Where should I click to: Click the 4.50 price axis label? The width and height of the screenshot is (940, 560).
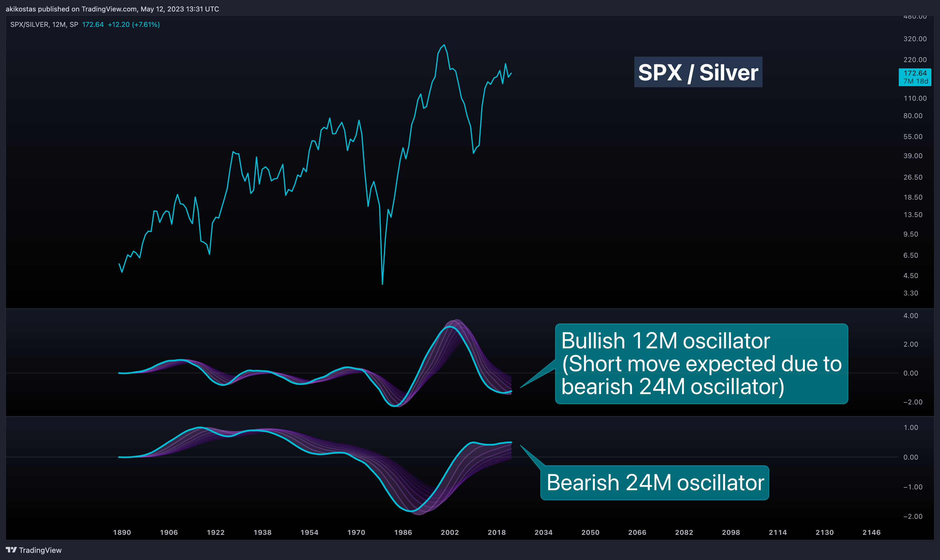tap(911, 276)
